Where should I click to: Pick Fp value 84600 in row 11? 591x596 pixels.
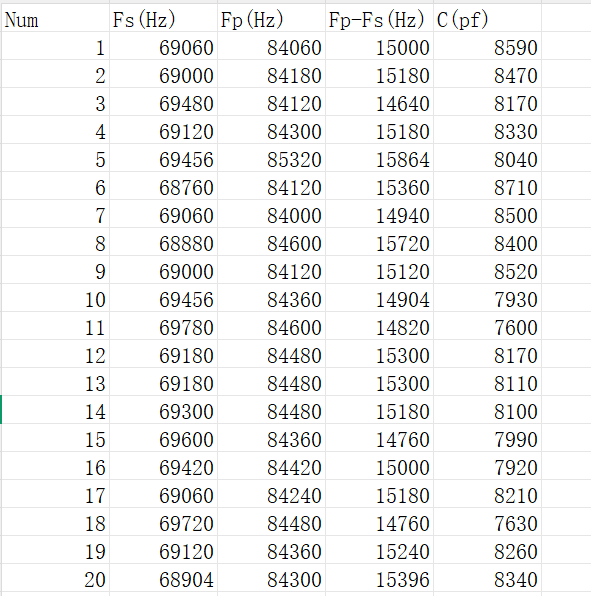(x=271, y=326)
